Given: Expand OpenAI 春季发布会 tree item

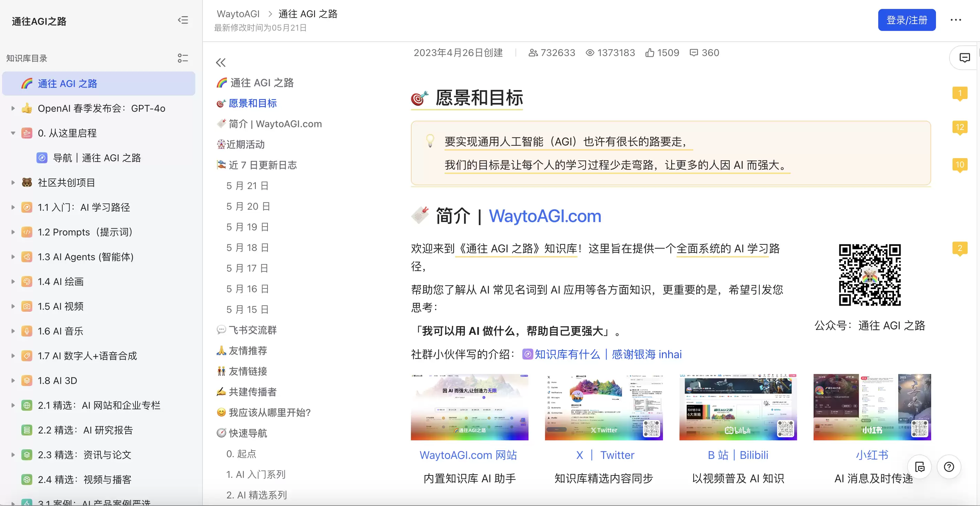Looking at the screenshot, I should pos(13,108).
